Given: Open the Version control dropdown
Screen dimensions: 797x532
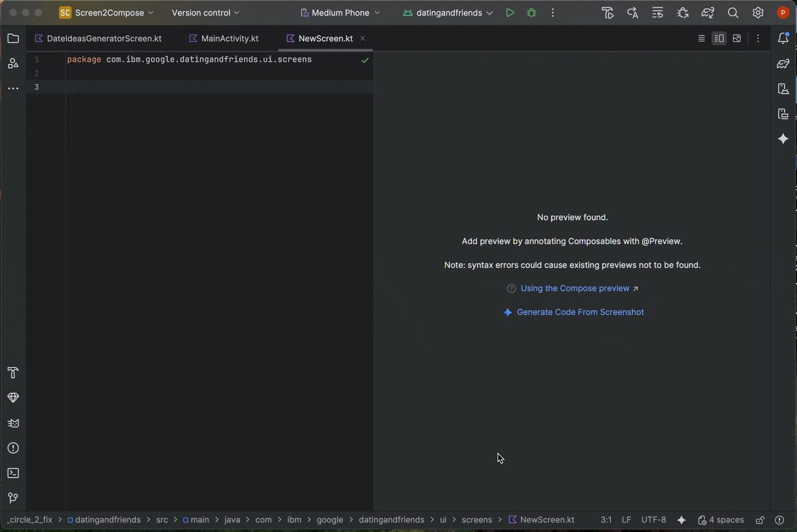Looking at the screenshot, I should 205,13.
